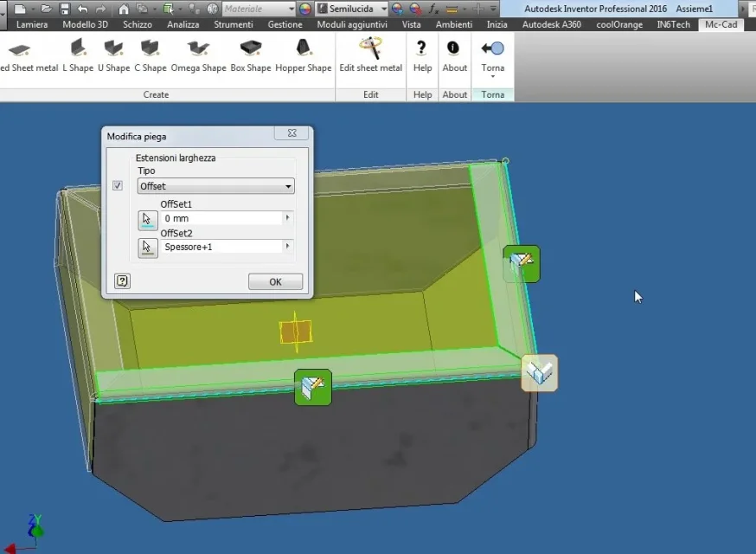Viewport: 756px width, 554px height.
Task: Click the OffSet2 Spessore+1 input field
Action: click(x=221, y=247)
